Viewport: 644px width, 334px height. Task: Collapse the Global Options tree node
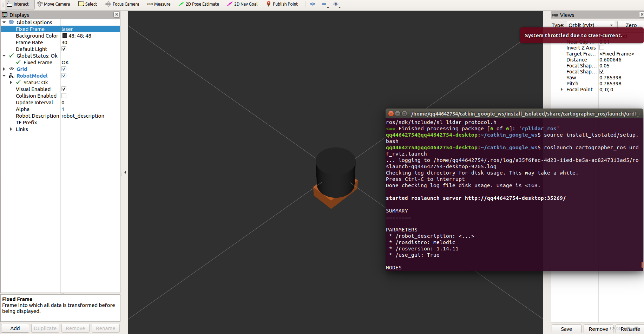point(4,22)
